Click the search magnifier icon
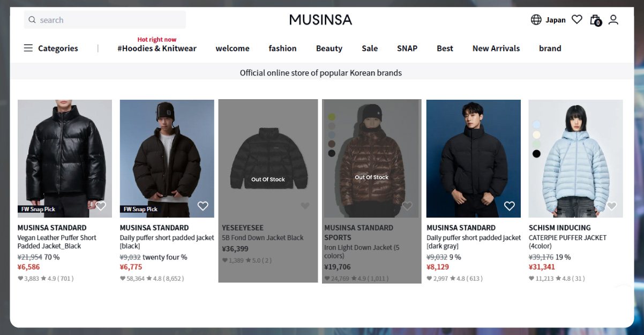The height and width of the screenshot is (335, 644). (32, 20)
